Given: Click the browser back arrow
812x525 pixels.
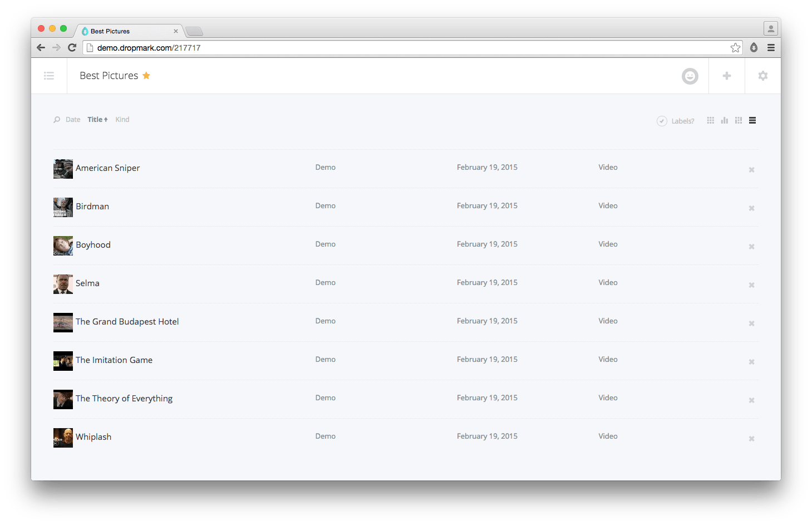Looking at the screenshot, I should pyautogui.click(x=41, y=47).
